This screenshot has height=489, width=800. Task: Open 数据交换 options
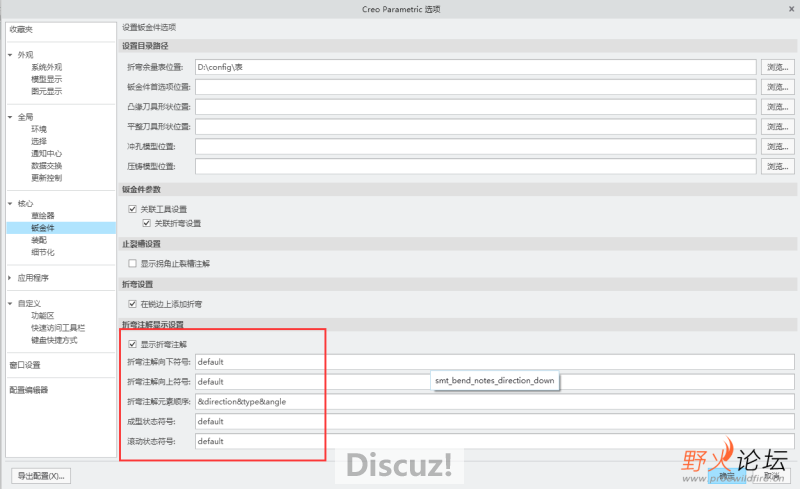[x=46, y=166]
